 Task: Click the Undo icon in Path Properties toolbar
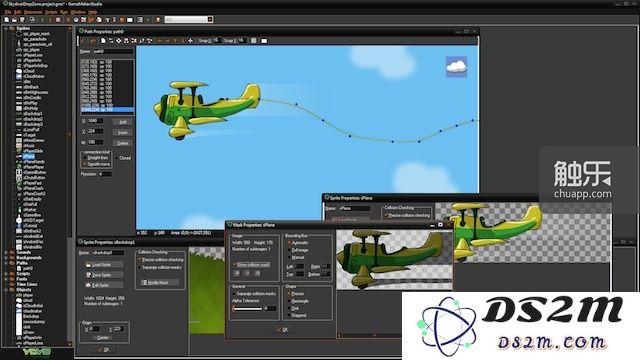(93, 41)
